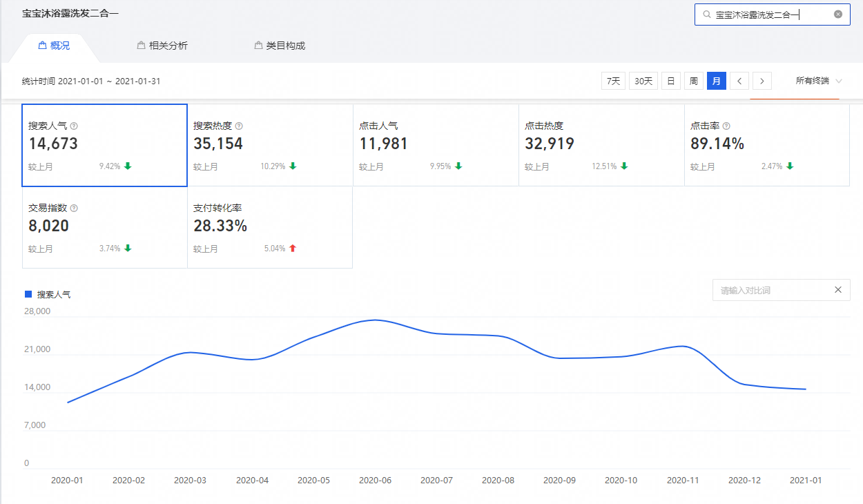Image resolution: width=863 pixels, height=504 pixels.
Task: Click the help icon beside 交易指数
Action: click(74, 208)
